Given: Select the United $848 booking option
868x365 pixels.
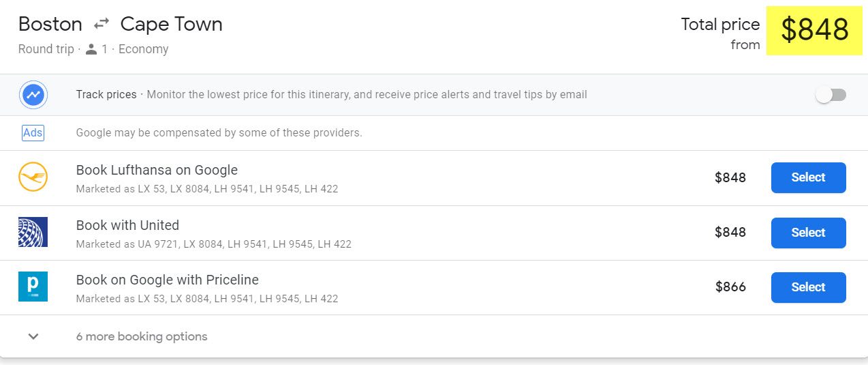Looking at the screenshot, I should click(808, 233).
